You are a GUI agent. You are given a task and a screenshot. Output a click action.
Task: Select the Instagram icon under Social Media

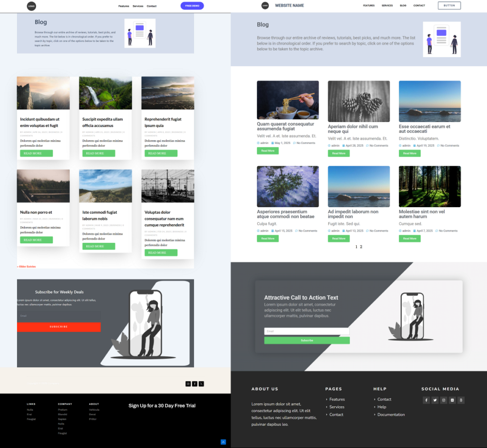click(443, 400)
